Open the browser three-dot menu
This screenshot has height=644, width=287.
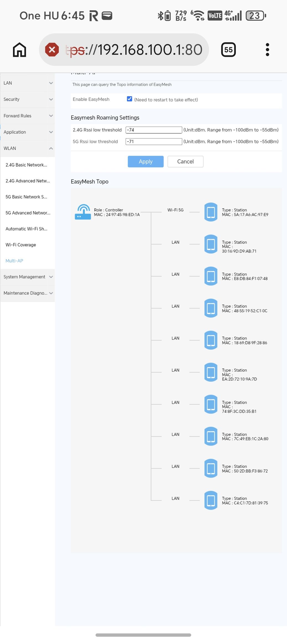click(x=267, y=50)
